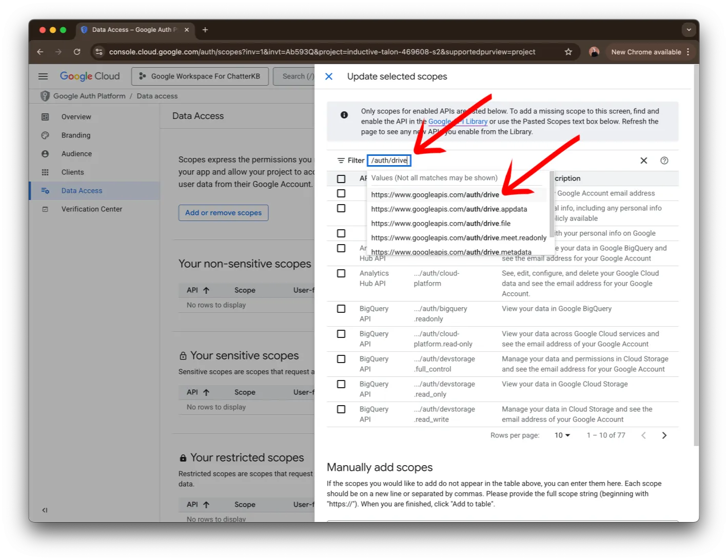
Task: Click the browser address bar URL
Action: (x=322, y=52)
